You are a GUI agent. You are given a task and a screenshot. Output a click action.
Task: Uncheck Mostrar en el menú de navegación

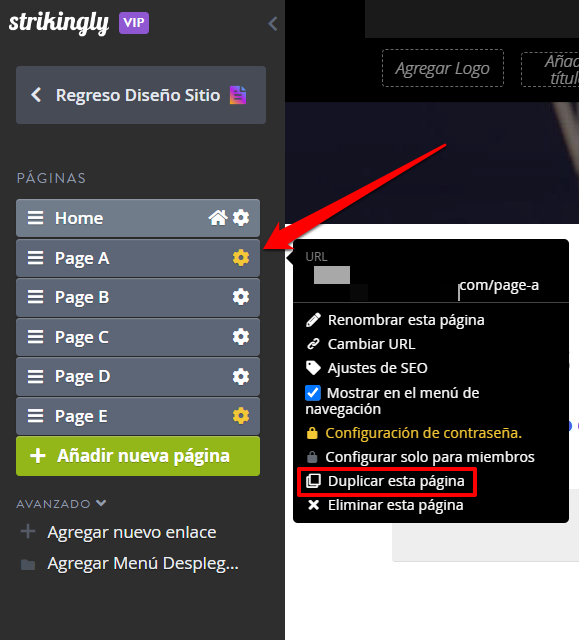[313, 393]
